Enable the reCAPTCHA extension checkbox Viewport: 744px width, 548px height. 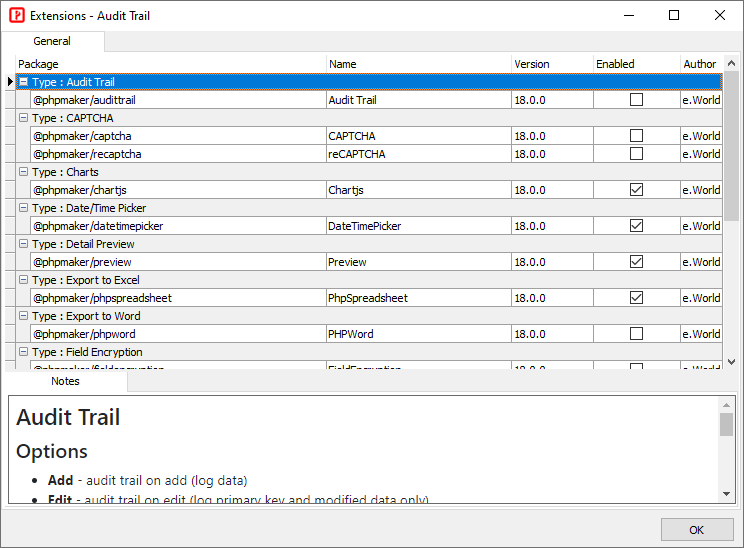pyautogui.click(x=636, y=154)
